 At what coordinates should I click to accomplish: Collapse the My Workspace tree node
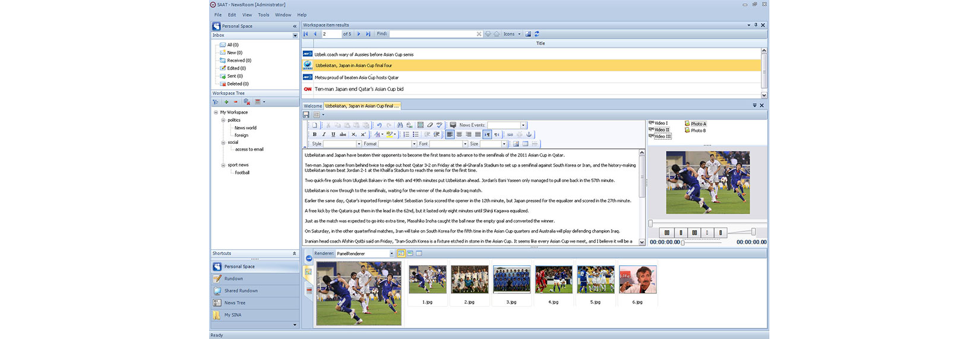216,112
